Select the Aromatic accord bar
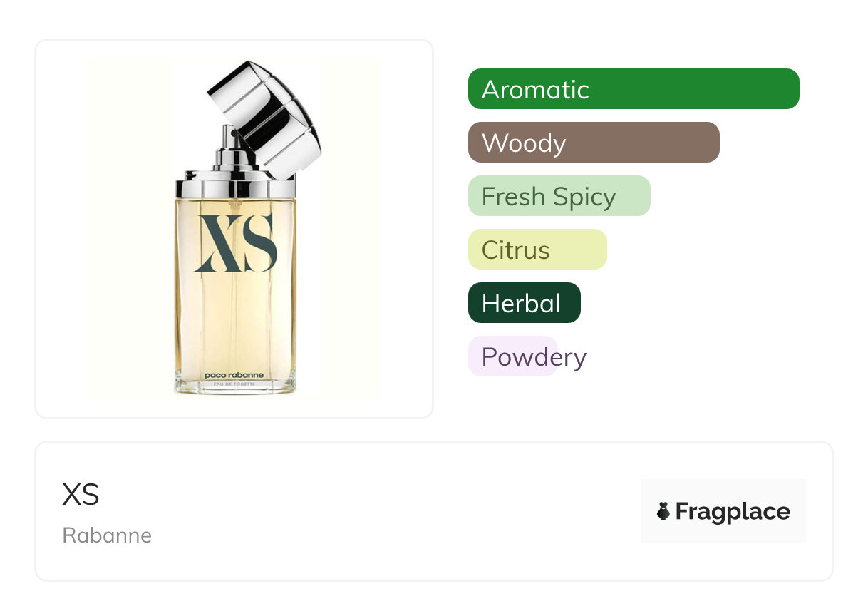868x616 pixels. (x=634, y=89)
